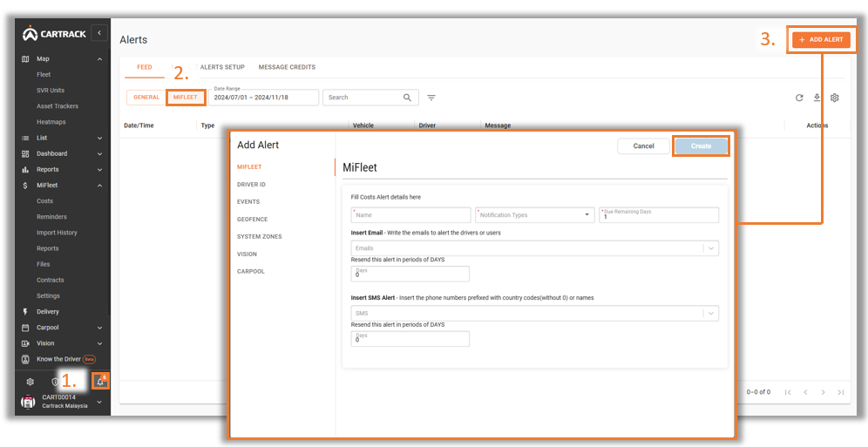This screenshot has height=447, width=868.
Task: Select VISION alert category
Action: coord(247,254)
